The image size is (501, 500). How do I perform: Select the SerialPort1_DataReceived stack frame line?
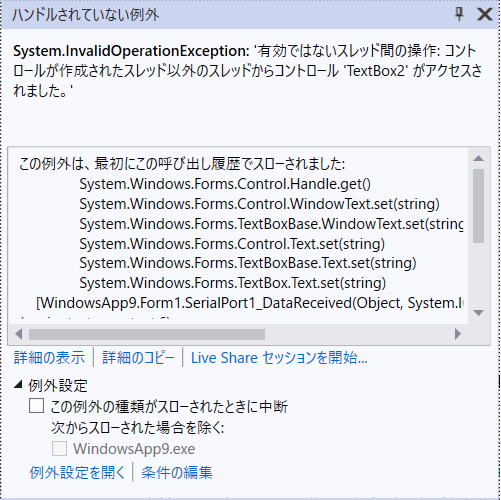(x=250, y=303)
